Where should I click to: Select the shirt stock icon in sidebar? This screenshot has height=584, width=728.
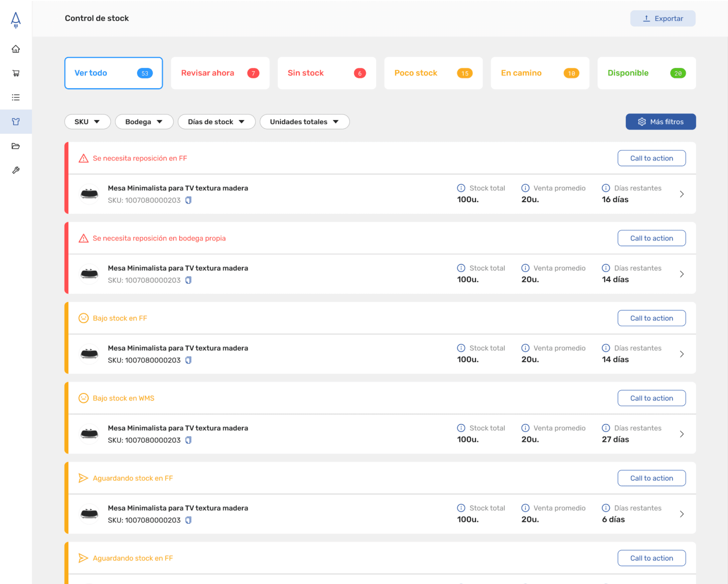16,122
